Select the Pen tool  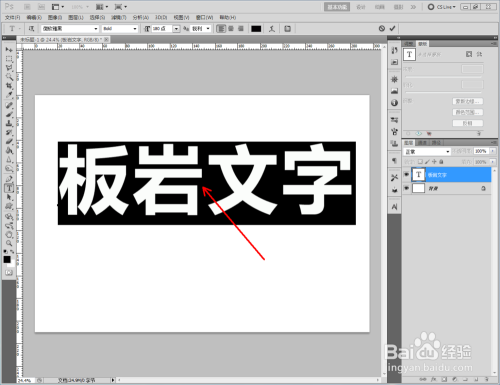(x=9, y=179)
